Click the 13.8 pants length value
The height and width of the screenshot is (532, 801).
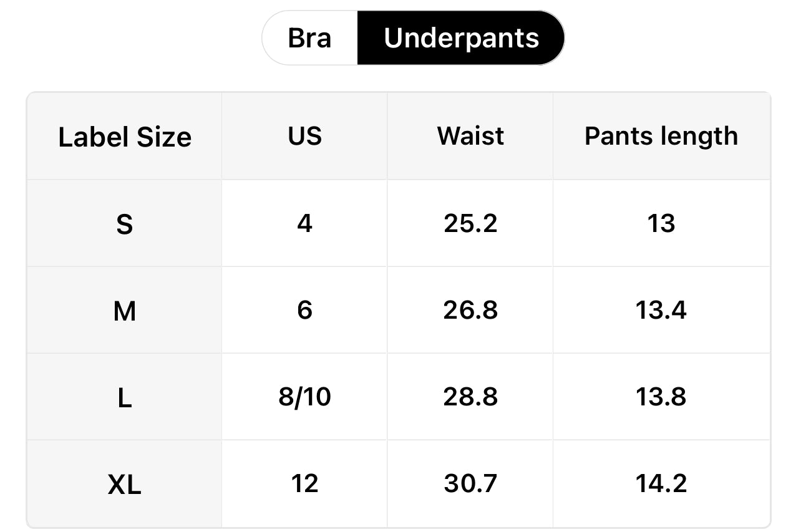click(661, 397)
